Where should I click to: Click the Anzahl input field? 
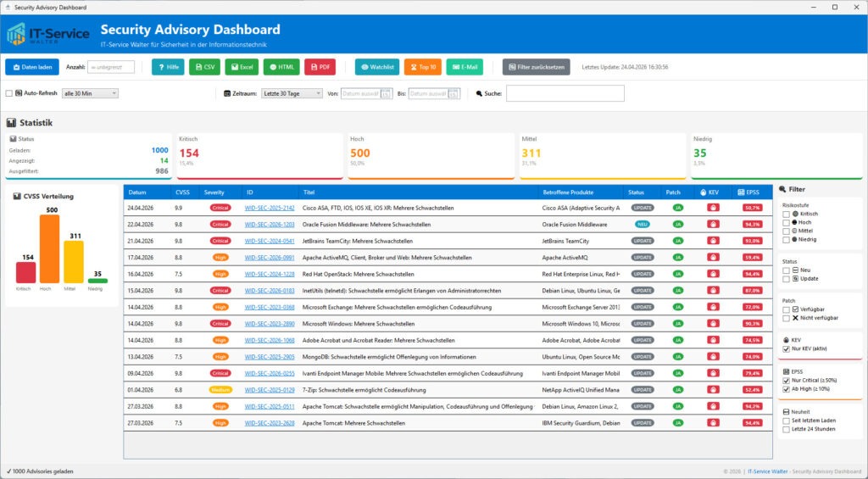click(111, 67)
